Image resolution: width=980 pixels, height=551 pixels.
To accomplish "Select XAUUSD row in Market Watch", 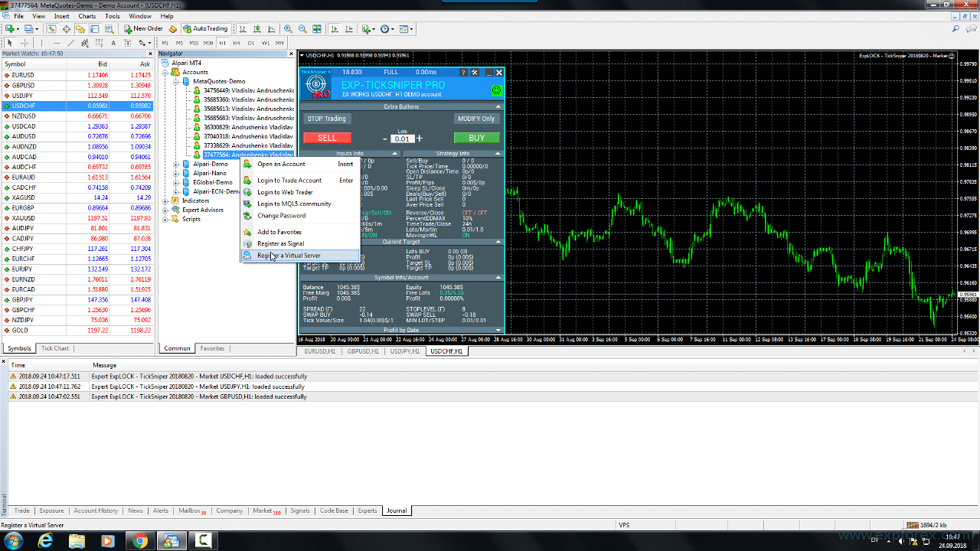I will click(78, 218).
